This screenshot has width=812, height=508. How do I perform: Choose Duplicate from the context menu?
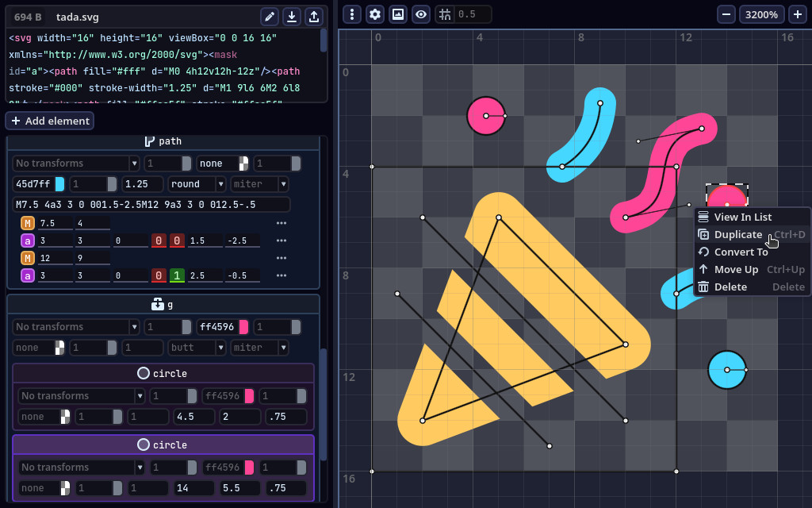(737, 234)
